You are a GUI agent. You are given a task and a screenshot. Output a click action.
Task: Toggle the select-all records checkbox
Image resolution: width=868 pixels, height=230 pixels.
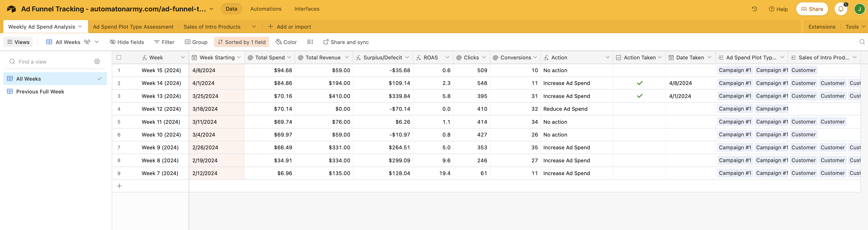pos(119,57)
